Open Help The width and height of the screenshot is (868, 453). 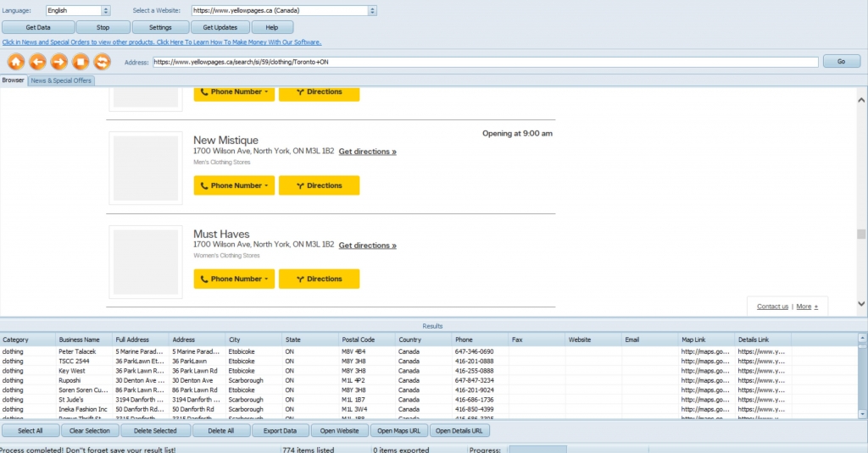(x=272, y=27)
